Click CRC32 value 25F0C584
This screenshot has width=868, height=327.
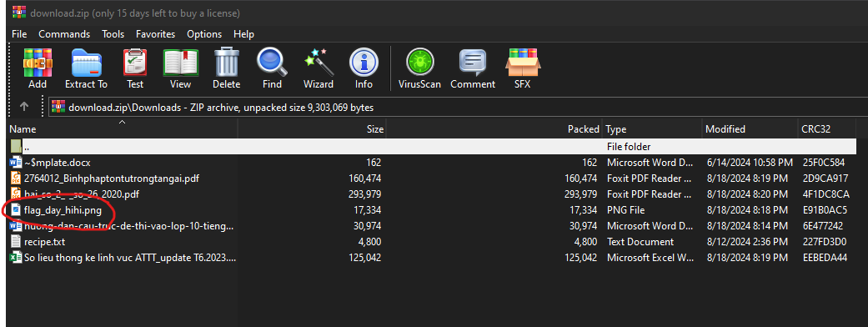pyautogui.click(x=824, y=163)
